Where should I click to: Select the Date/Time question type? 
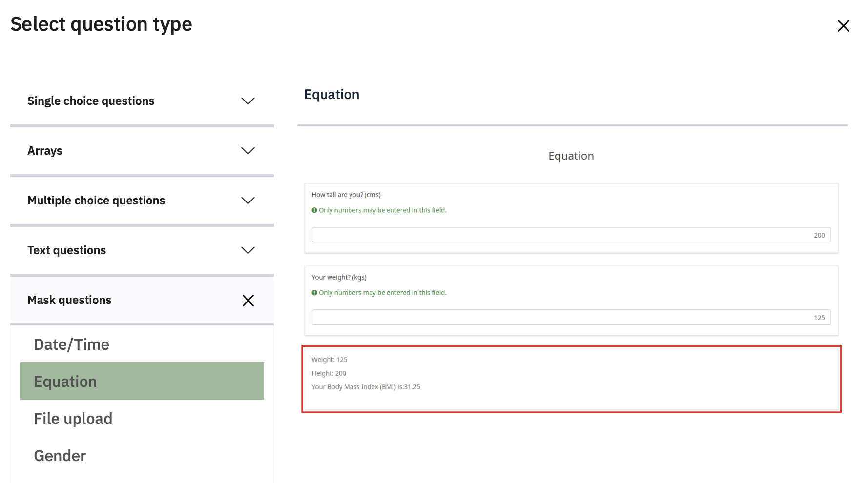click(x=71, y=344)
